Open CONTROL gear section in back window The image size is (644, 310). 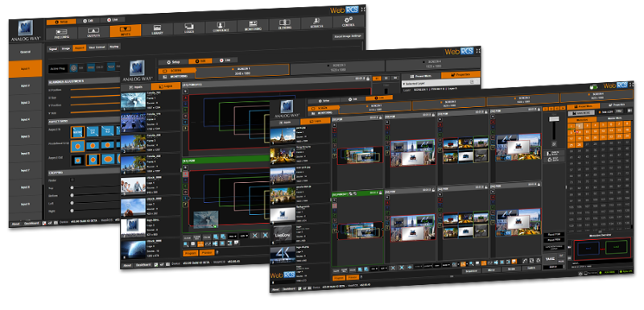tap(349, 22)
